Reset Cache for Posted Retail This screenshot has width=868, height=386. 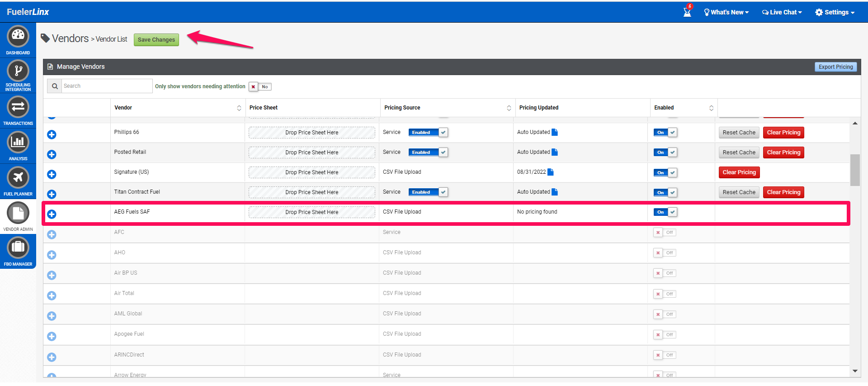(x=739, y=152)
